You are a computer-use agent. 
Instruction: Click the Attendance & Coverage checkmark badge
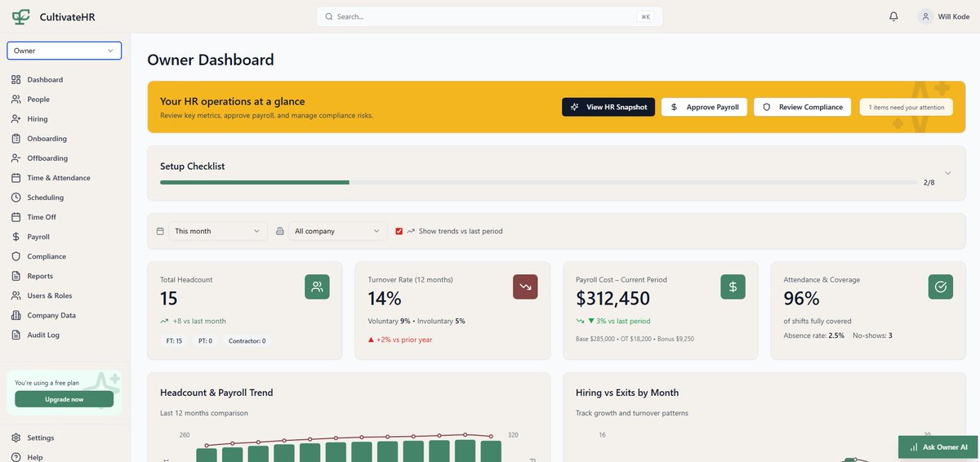pyautogui.click(x=941, y=287)
